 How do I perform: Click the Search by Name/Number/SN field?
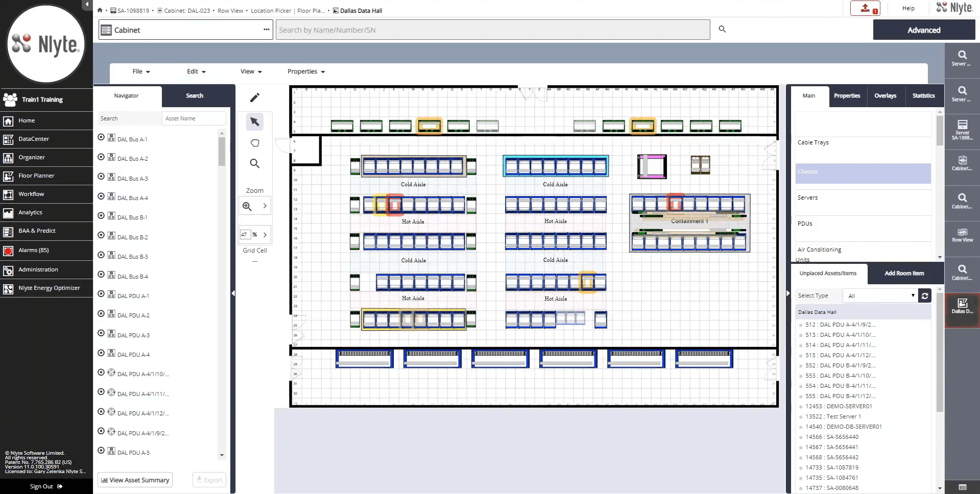coord(493,30)
